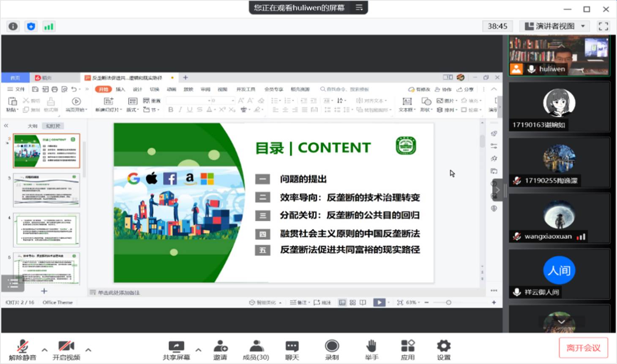Open the apps icon
617x364 pixels.
click(407, 350)
